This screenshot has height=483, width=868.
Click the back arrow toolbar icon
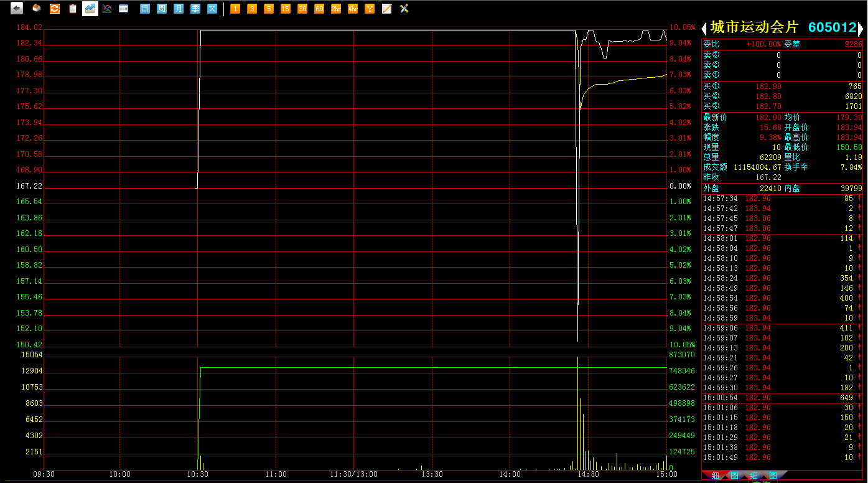[17, 9]
